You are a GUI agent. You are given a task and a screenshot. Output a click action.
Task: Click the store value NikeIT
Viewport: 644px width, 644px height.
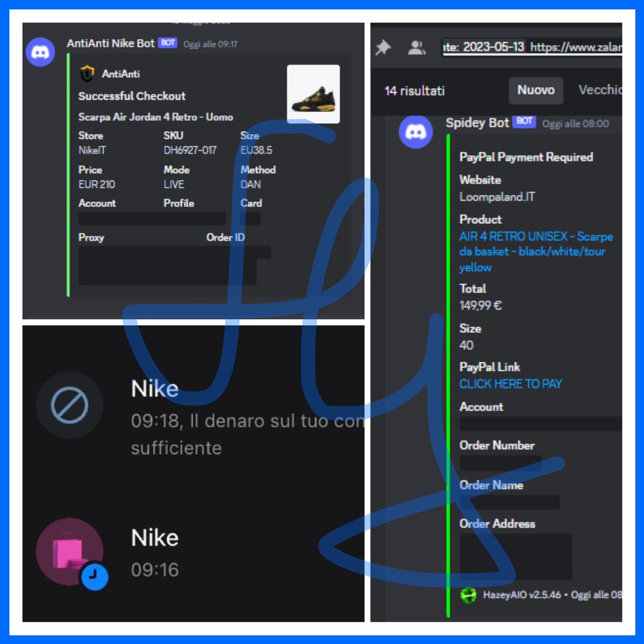tap(92, 150)
